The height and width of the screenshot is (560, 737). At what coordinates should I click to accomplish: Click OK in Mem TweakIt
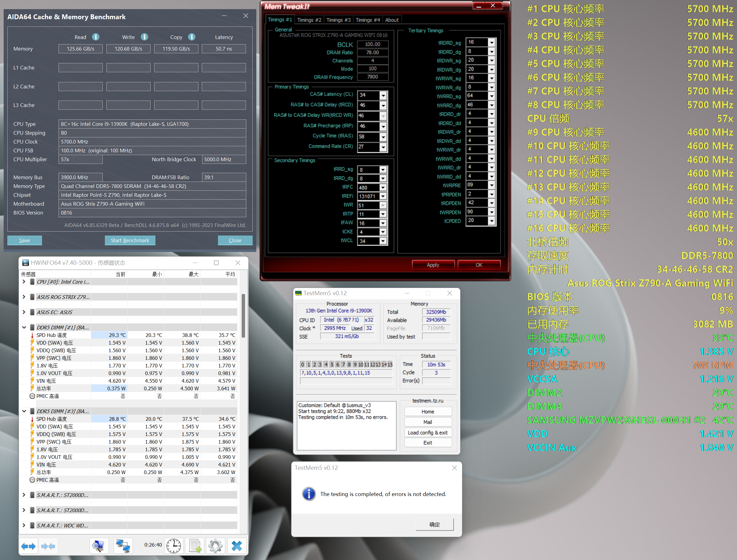(479, 265)
